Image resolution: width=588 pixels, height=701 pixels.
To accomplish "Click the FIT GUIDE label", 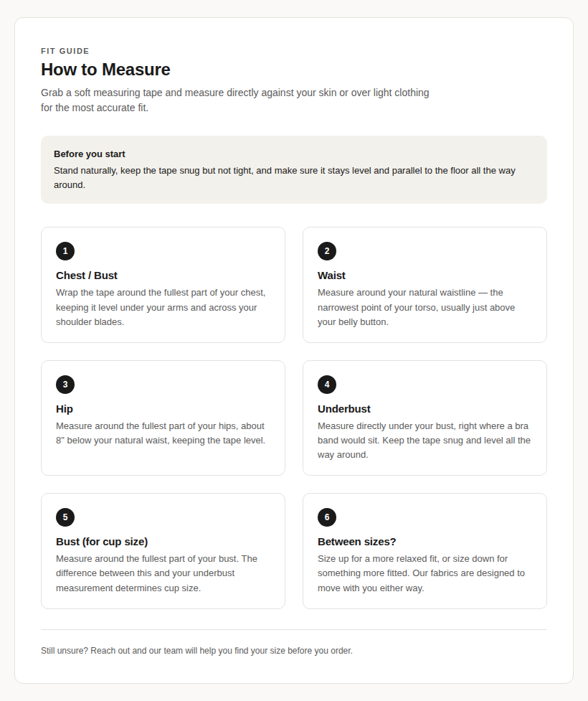I will tap(65, 51).
